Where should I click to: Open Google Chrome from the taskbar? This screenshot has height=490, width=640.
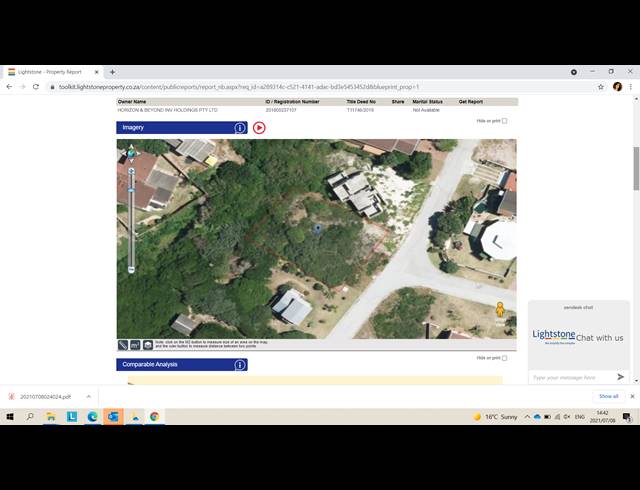tap(154, 417)
